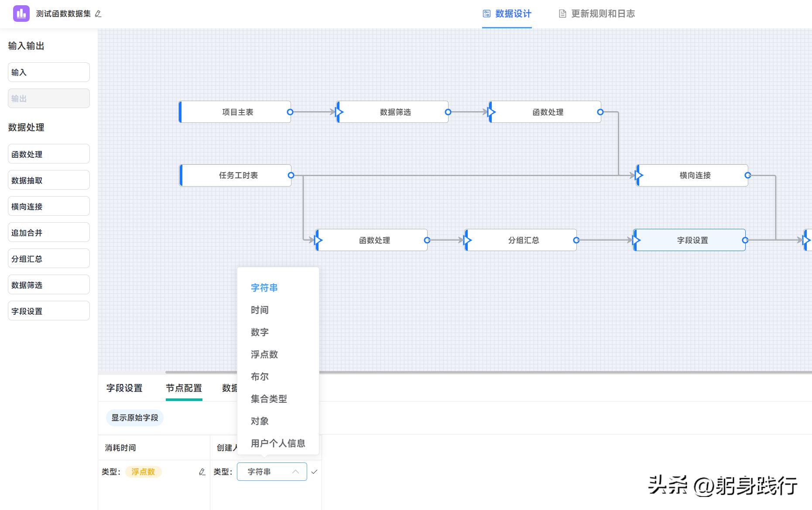Select the lower 函数处理 canvas node

click(372, 240)
